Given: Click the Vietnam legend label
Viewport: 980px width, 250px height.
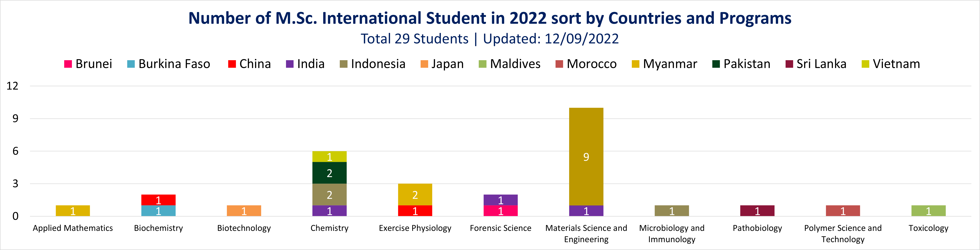Looking at the screenshot, I should (896, 64).
